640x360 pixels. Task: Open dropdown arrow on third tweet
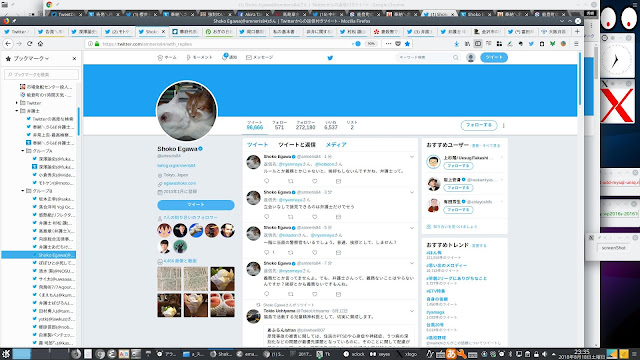coord(412,228)
